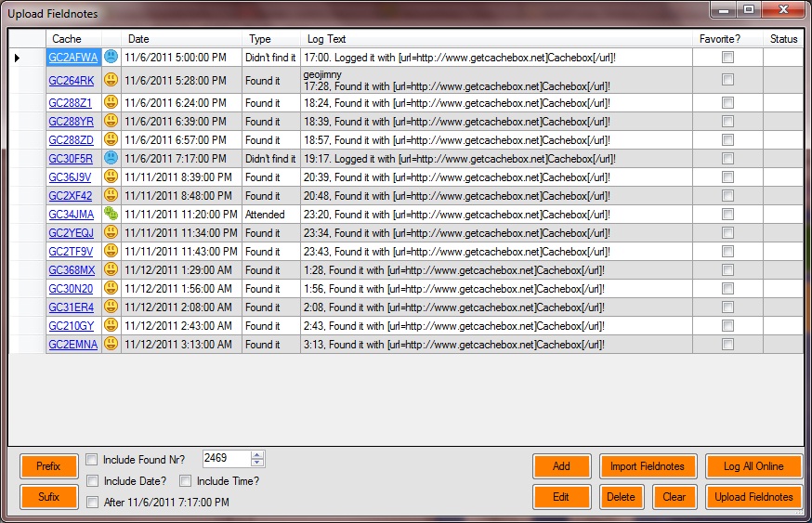Click the smiley icon in GC288Z1 row

coord(111,102)
